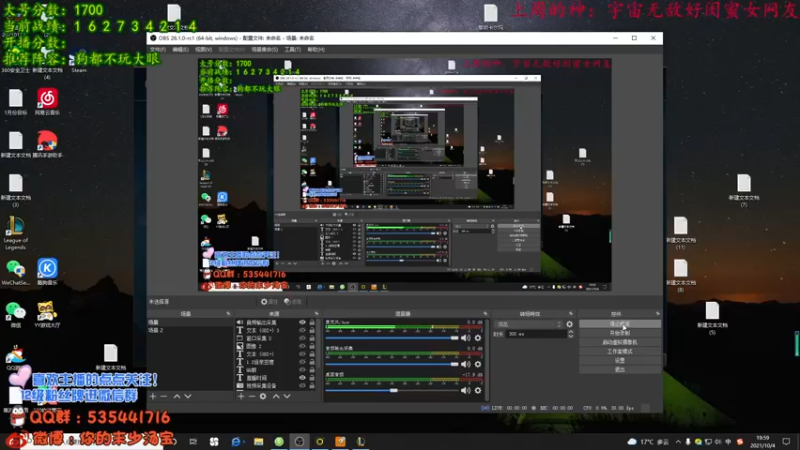
Task: Pop out the Scene Transitions dock panel
Action: coord(570,314)
